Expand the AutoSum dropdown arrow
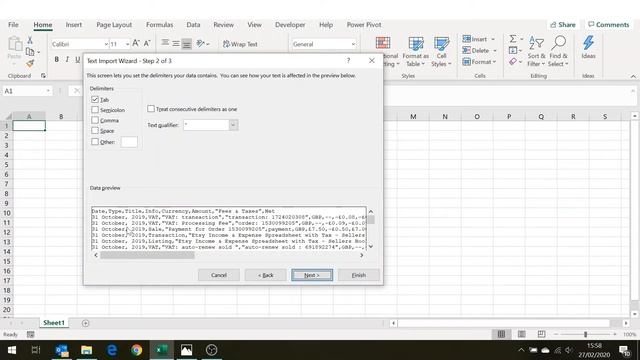 (522, 39)
